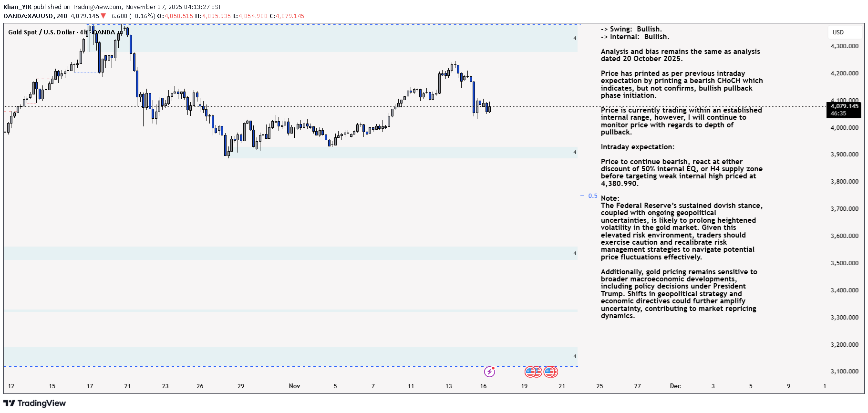Click the 3,500.000 price axis label

tap(844, 263)
